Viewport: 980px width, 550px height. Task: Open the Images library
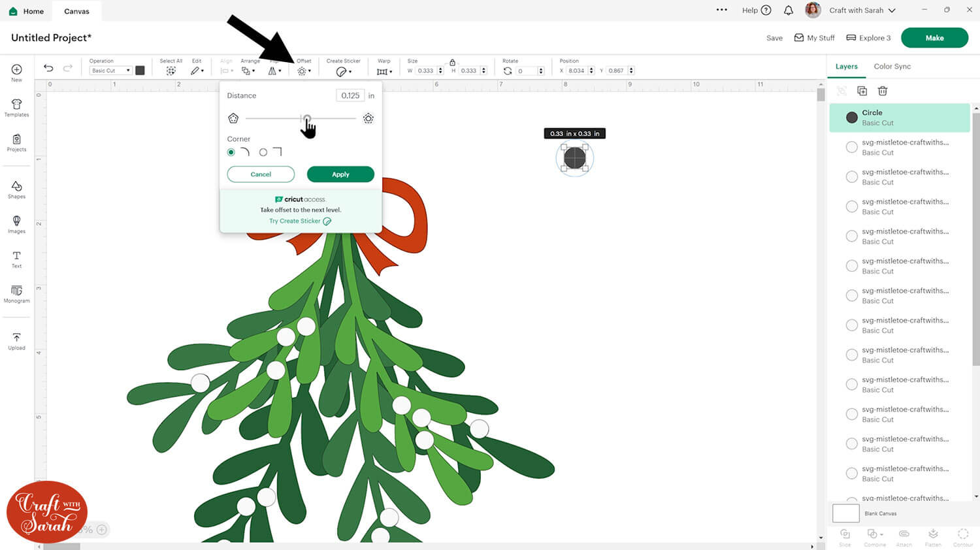(x=17, y=224)
